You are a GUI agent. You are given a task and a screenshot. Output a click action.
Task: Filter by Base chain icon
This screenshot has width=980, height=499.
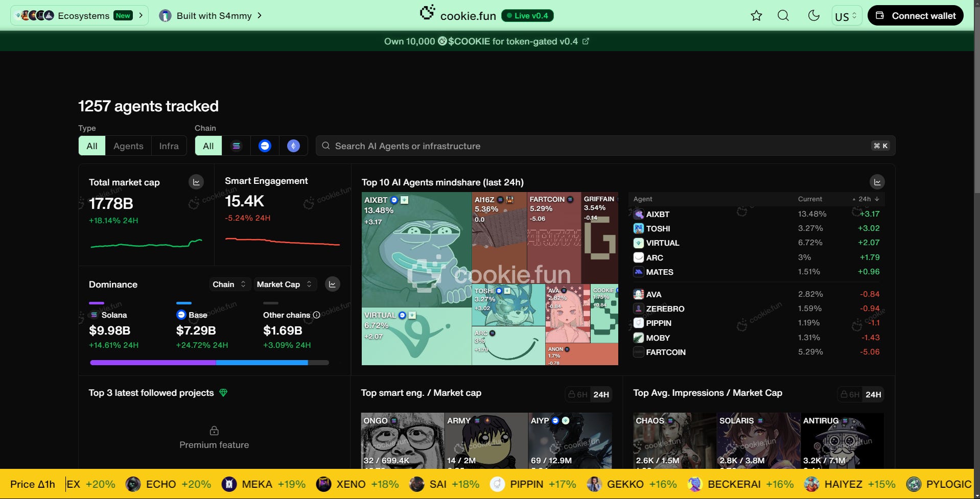coord(265,146)
